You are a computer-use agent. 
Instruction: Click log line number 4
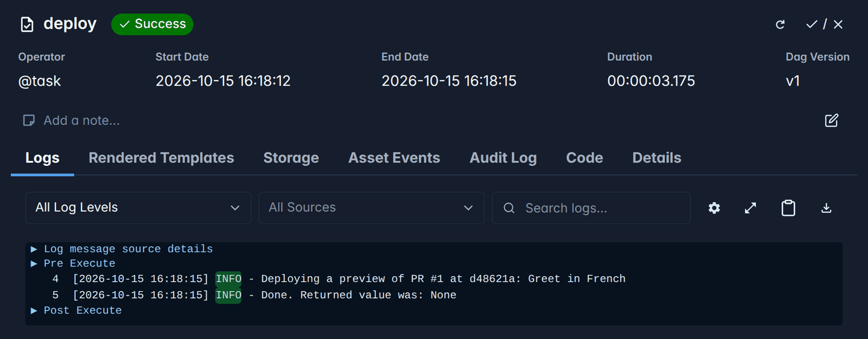(x=55, y=279)
